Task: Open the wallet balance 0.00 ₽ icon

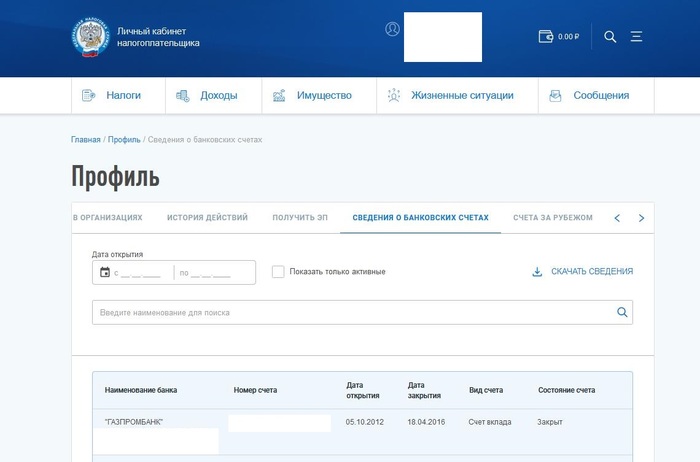Action: point(546,37)
